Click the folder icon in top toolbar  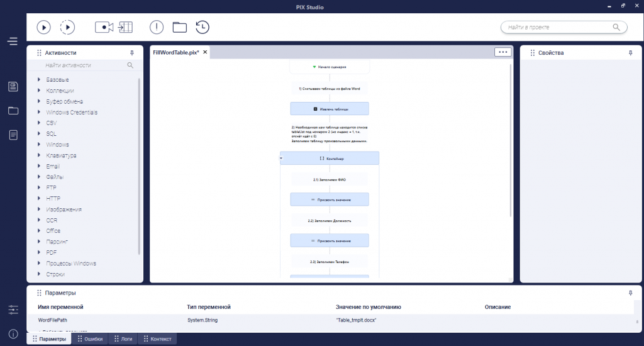point(180,27)
